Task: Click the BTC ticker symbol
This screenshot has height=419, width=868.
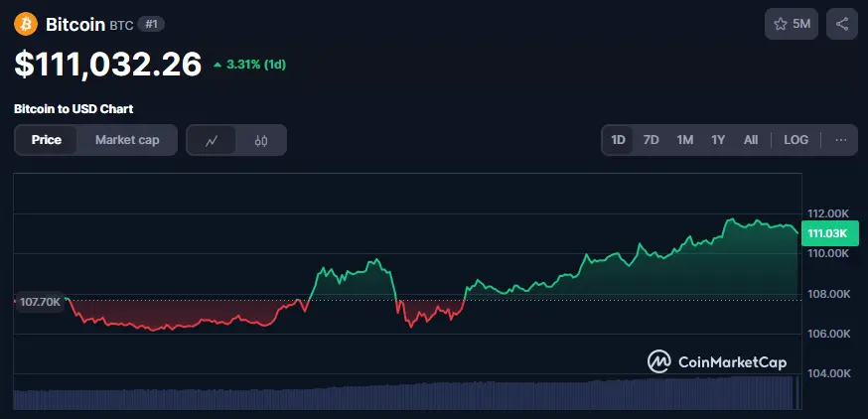Action: pos(121,26)
